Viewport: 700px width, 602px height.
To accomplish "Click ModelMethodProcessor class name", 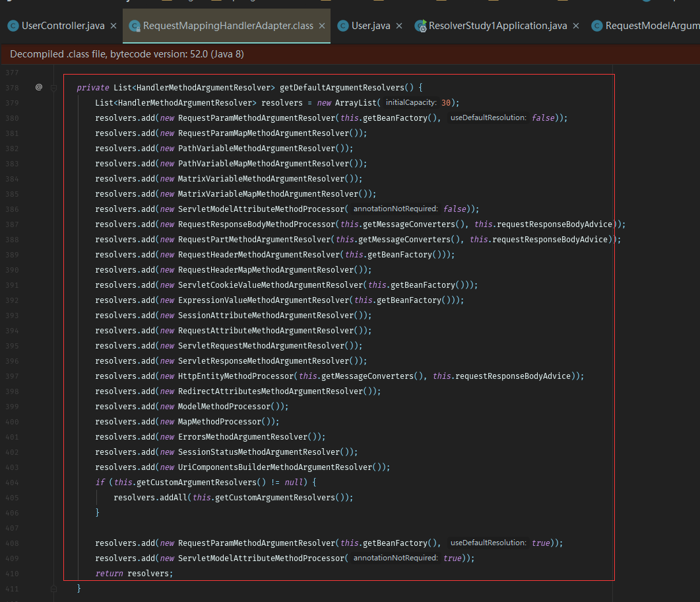I will coord(224,407).
